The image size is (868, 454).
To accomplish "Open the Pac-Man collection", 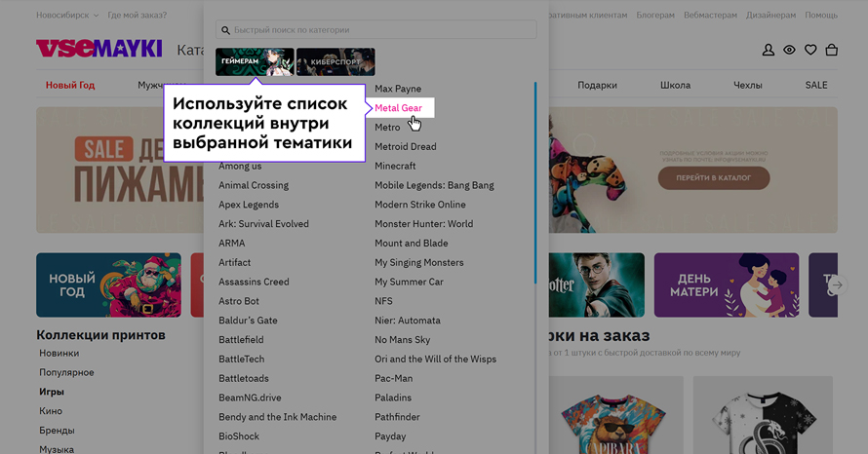I will [394, 379].
